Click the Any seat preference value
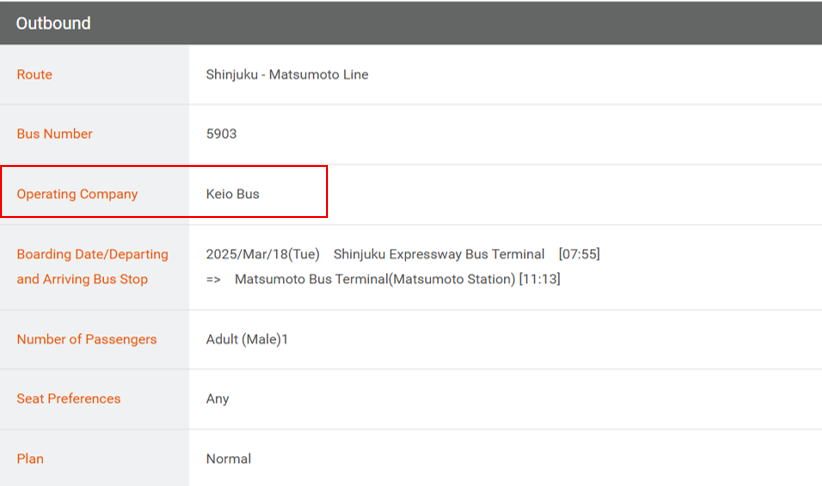Viewport: 822px width, 486px height. (218, 399)
